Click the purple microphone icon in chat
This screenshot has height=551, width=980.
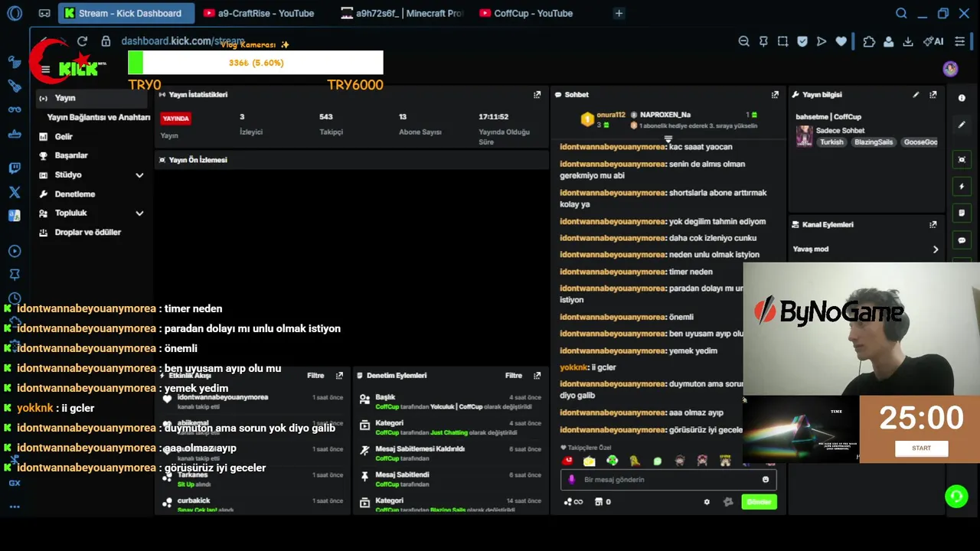click(571, 480)
